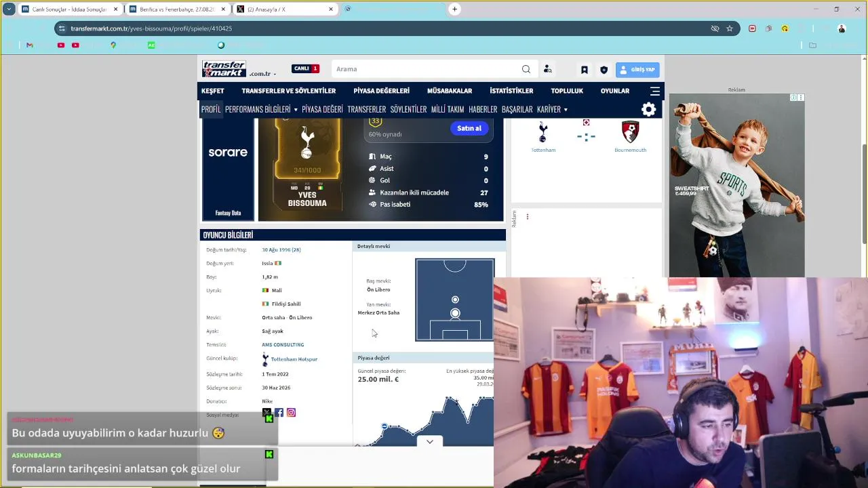Click the Giriş Yap button

637,70
